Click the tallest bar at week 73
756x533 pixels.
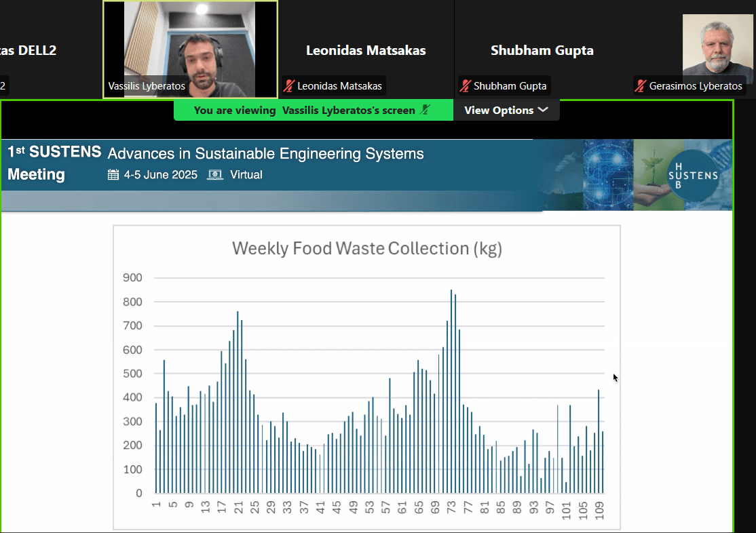coord(451,391)
